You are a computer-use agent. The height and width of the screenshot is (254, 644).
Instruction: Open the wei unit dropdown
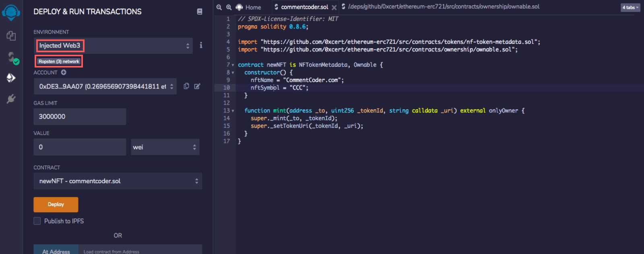click(165, 147)
